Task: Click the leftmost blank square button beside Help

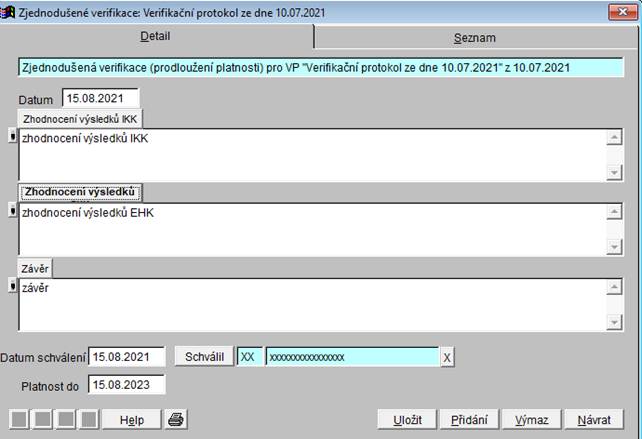Action: click(x=18, y=419)
